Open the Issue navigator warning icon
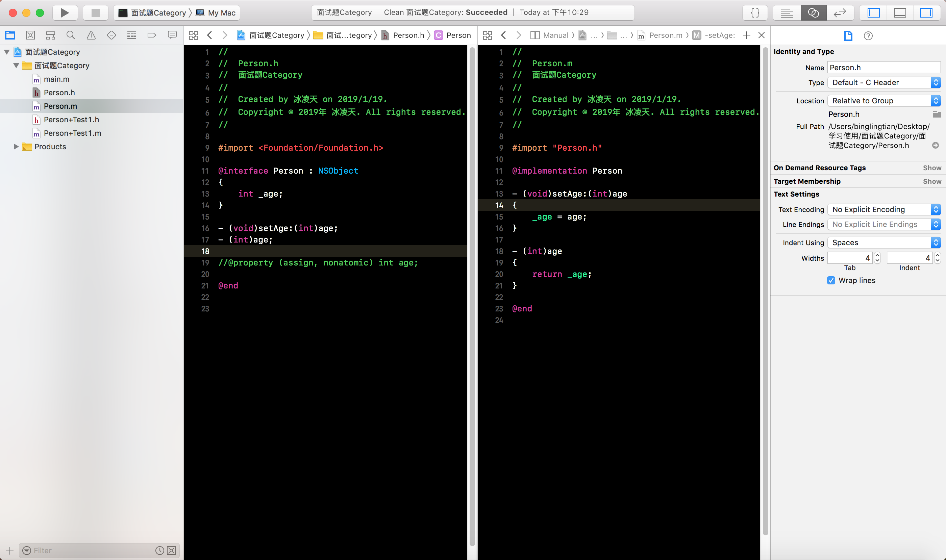 coord(91,35)
